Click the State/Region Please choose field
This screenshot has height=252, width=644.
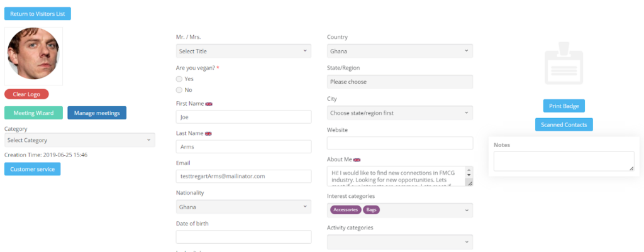point(399,82)
